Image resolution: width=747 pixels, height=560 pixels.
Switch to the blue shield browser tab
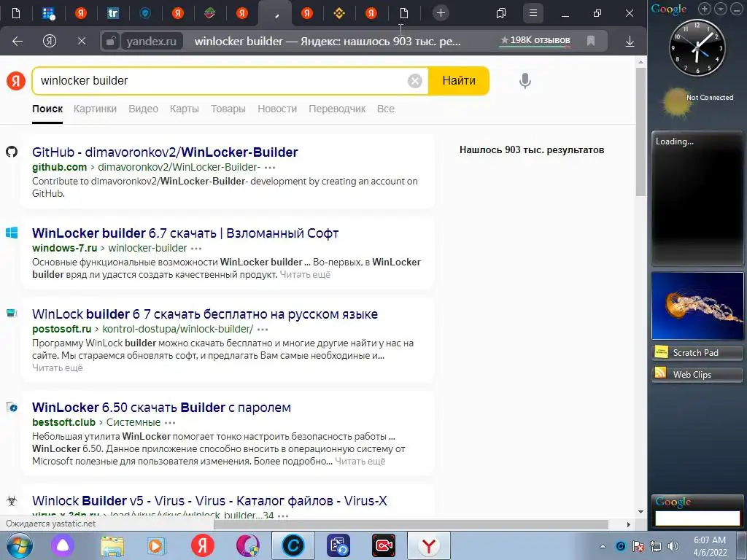145,13
